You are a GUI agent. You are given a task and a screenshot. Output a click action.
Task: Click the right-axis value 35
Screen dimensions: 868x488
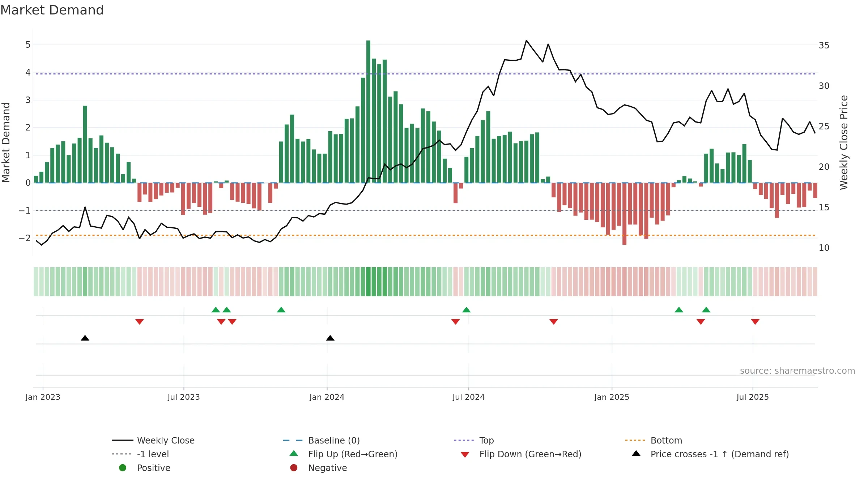[824, 46]
